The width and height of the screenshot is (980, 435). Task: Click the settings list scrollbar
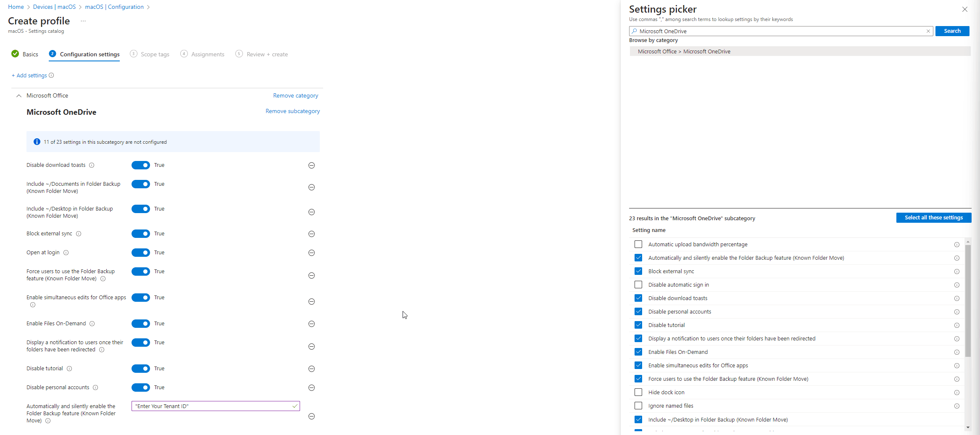coord(968,301)
